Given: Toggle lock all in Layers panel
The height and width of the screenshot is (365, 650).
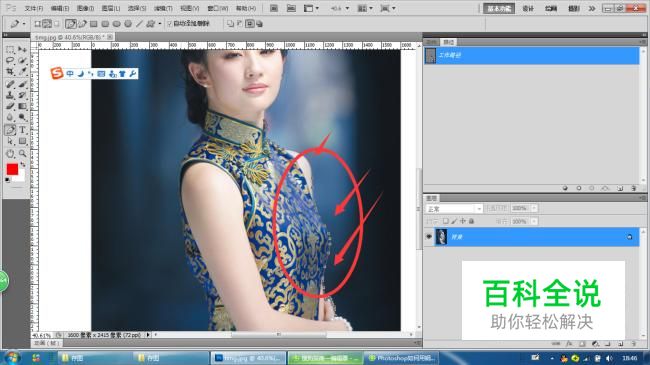Looking at the screenshot, I should [x=471, y=221].
